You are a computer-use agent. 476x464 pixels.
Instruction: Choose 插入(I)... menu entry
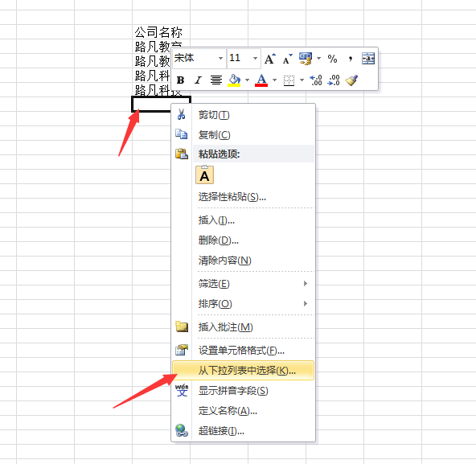click(243, 220)
